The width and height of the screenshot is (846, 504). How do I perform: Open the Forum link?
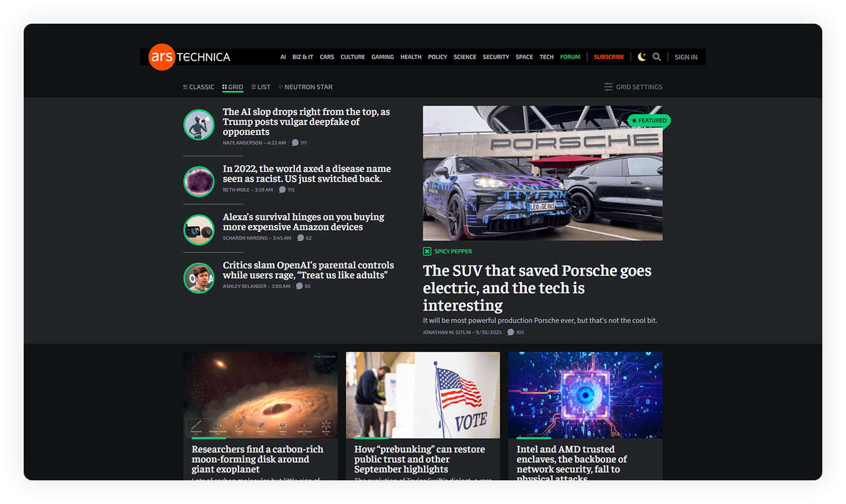point(570,57)
